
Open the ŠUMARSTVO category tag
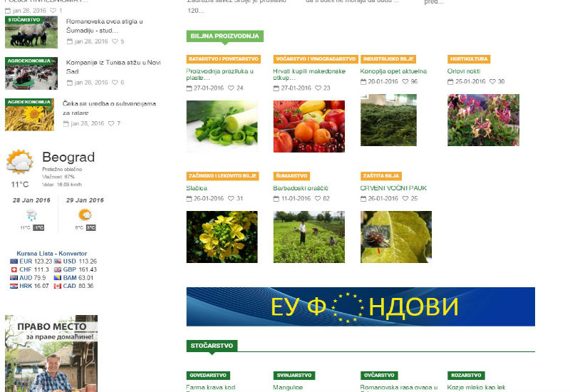[x=291, y=176]
